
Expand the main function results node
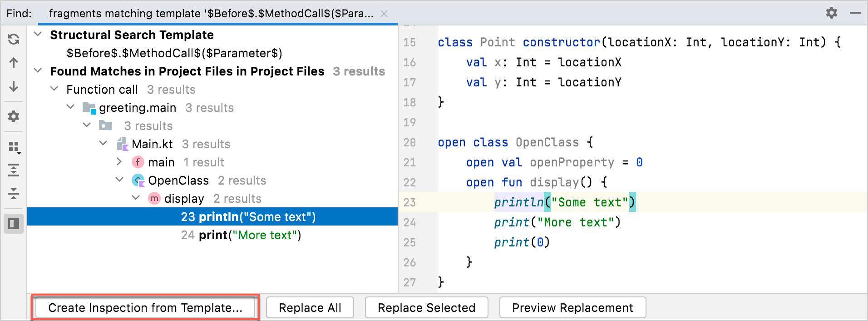coord(119,162)
